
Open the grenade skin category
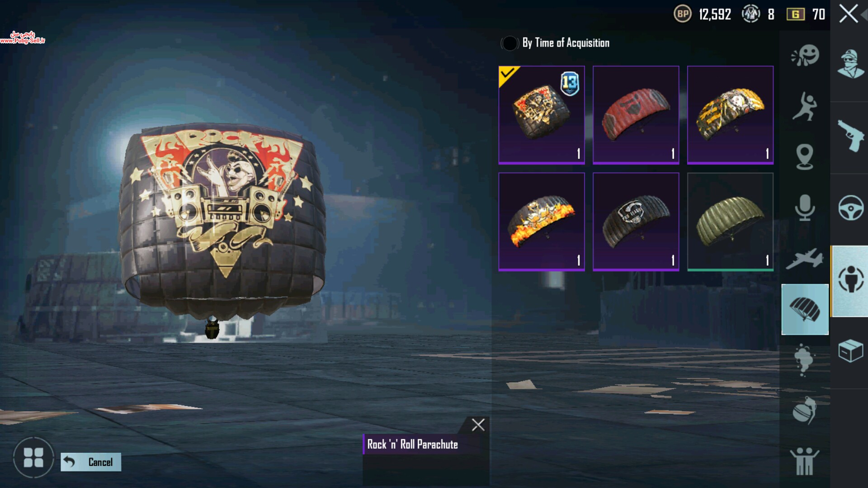(805, 411)
